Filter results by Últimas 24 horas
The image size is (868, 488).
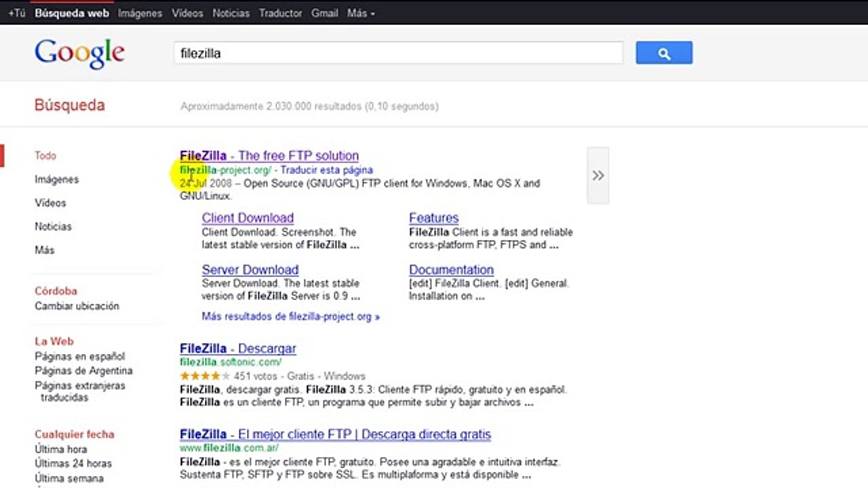pos(73,464)
